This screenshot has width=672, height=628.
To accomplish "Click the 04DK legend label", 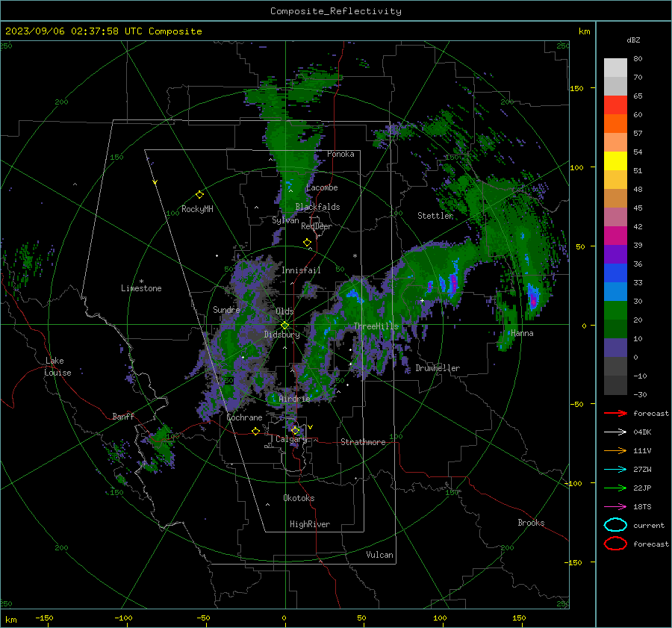I will coord(642,432).
